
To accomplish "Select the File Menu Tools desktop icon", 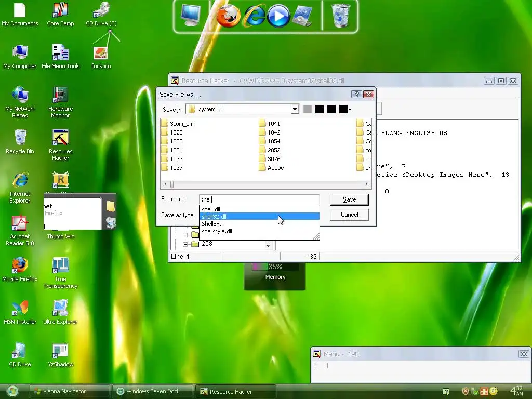I will pos(60,57).
